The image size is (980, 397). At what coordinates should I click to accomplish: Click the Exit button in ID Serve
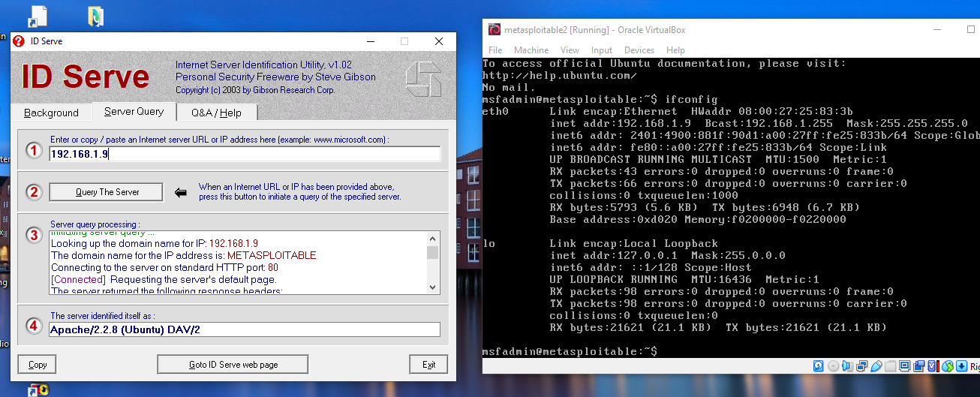pos(428,365)
